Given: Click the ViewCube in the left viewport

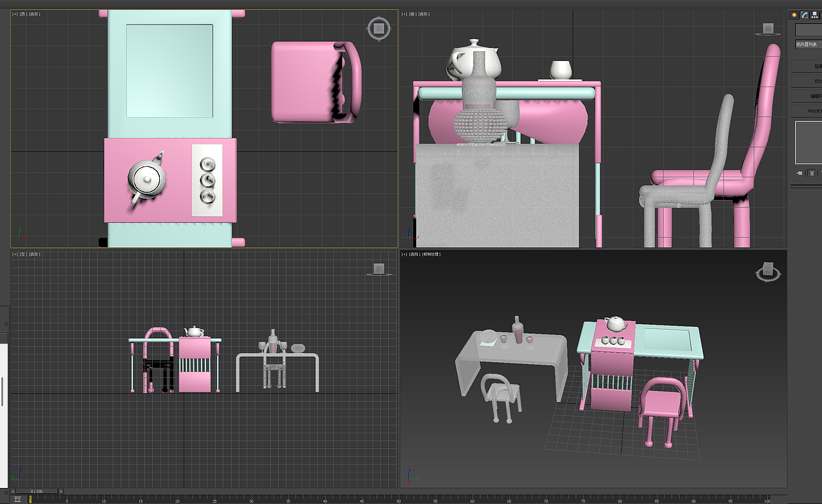Looking at the screenshot, I should [379, 269].
